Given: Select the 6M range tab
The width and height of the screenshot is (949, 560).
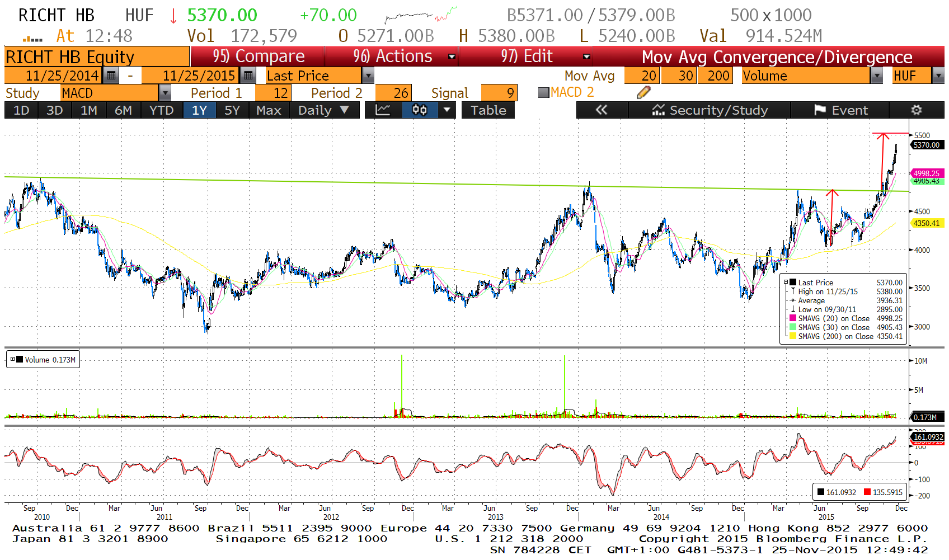Looking at the screenshot, I should pos(123,110).
